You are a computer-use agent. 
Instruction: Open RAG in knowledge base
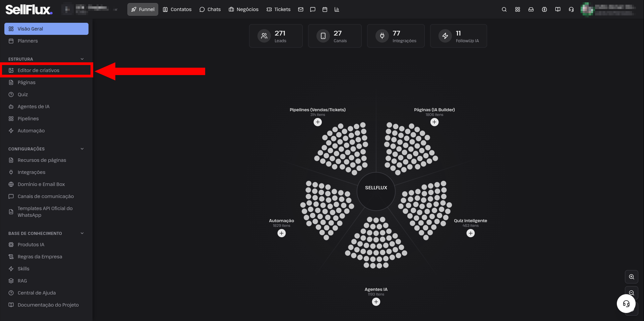click(x=46, y=281)
